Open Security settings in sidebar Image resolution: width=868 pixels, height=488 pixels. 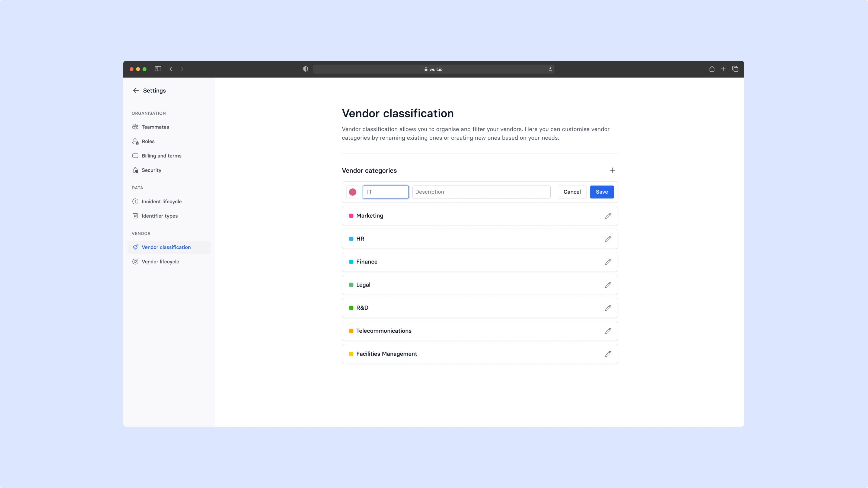click(151, 171)
